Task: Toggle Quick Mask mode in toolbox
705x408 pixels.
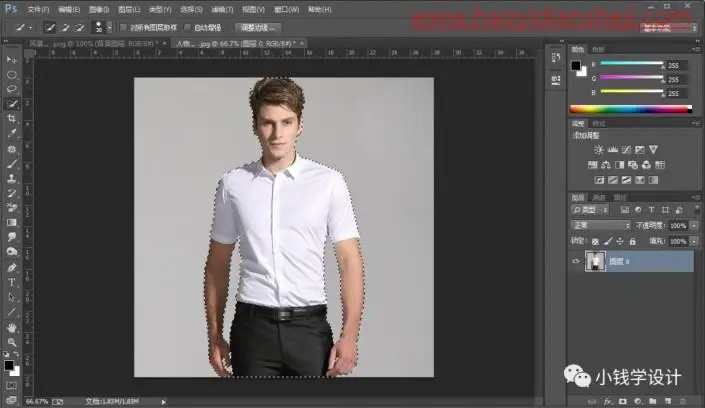Action: tap(12, 386)
